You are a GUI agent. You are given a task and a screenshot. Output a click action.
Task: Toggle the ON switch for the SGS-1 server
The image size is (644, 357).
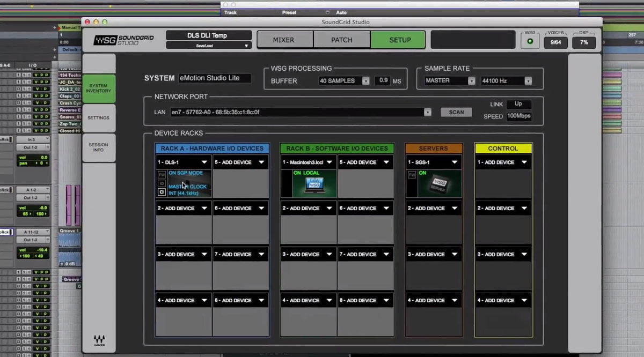pyautogui.click(x=423, y=173)
